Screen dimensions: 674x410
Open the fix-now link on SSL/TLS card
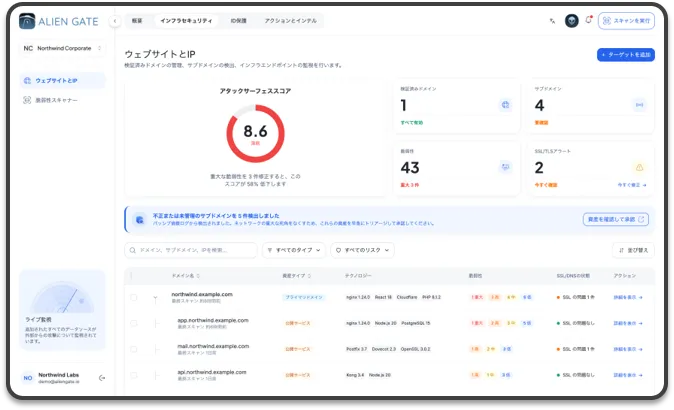click(631, 185)
